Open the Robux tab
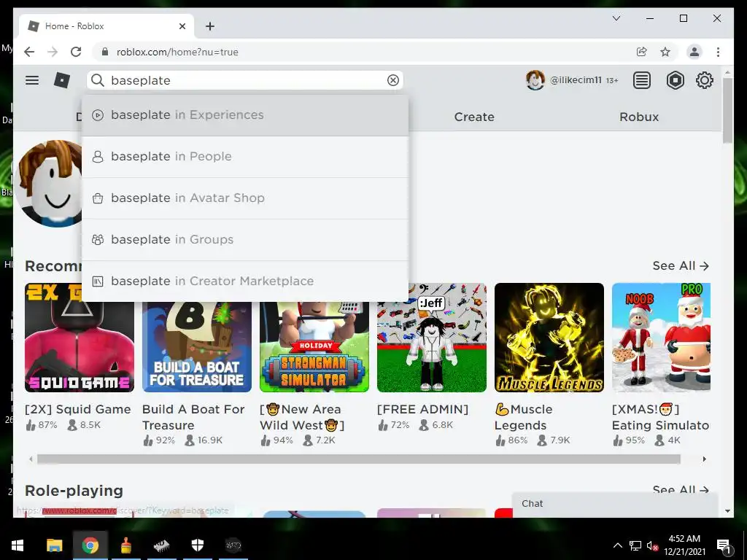 639,117
